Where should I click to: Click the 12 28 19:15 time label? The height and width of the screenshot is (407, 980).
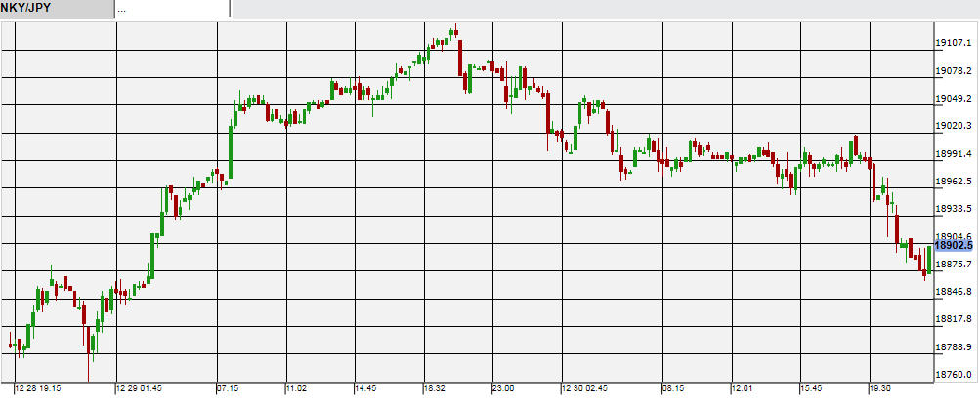(x=38, y=388)
